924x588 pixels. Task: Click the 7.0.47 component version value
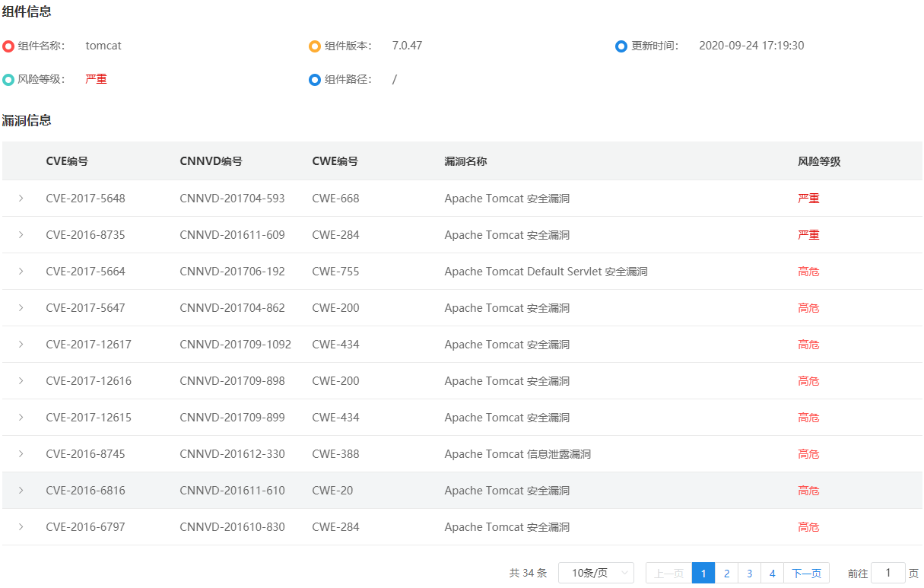point(407,46)
